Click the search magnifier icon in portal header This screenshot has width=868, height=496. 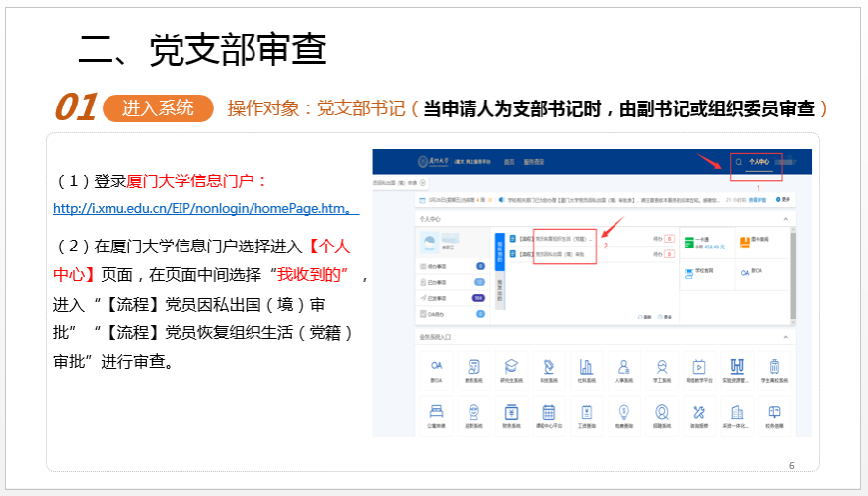(x=737, y=160)
